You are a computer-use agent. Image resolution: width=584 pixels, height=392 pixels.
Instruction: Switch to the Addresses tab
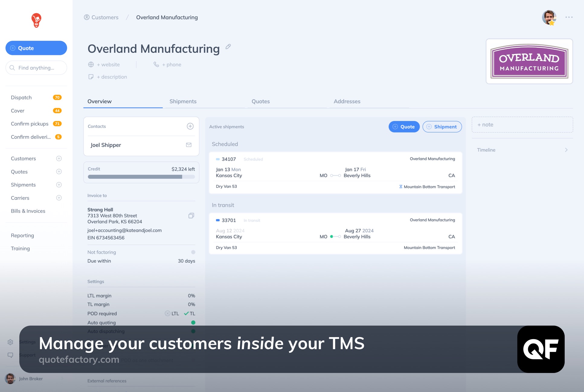click(x=347, y=101)
